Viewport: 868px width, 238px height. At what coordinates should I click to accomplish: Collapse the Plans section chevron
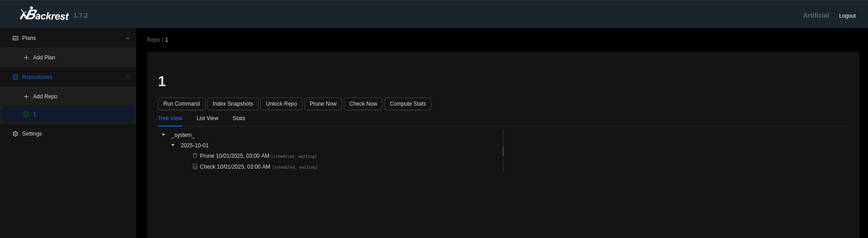click(x=128, y=38)
